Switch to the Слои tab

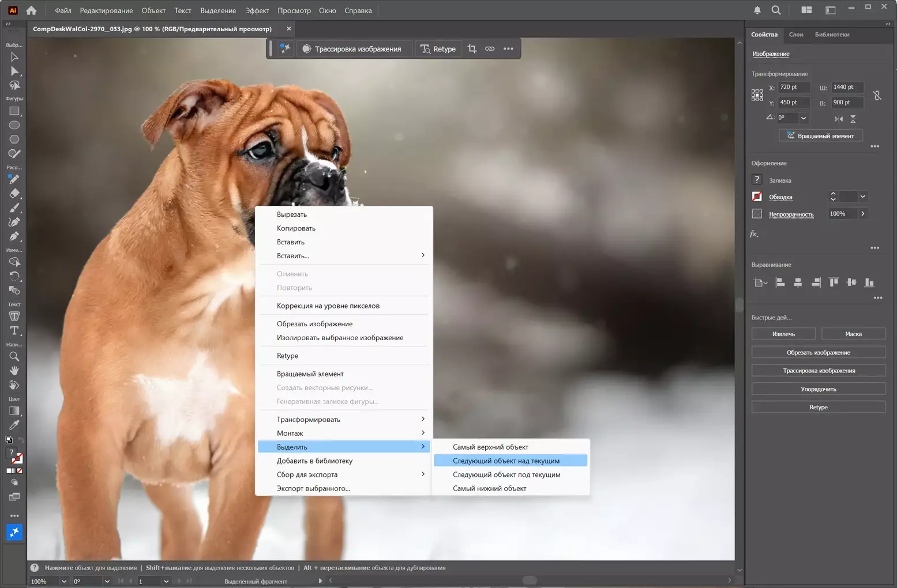click(795, 35)
